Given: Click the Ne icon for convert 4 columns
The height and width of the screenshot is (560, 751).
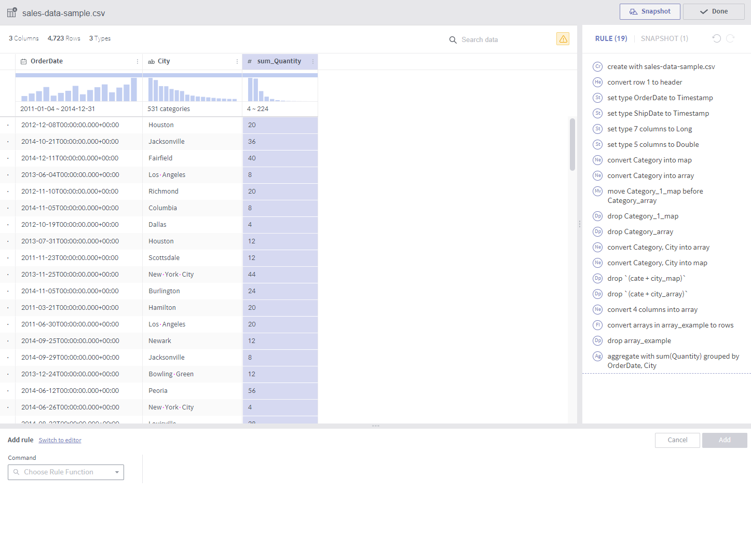Looking at the screenshot, I should 598,309.
